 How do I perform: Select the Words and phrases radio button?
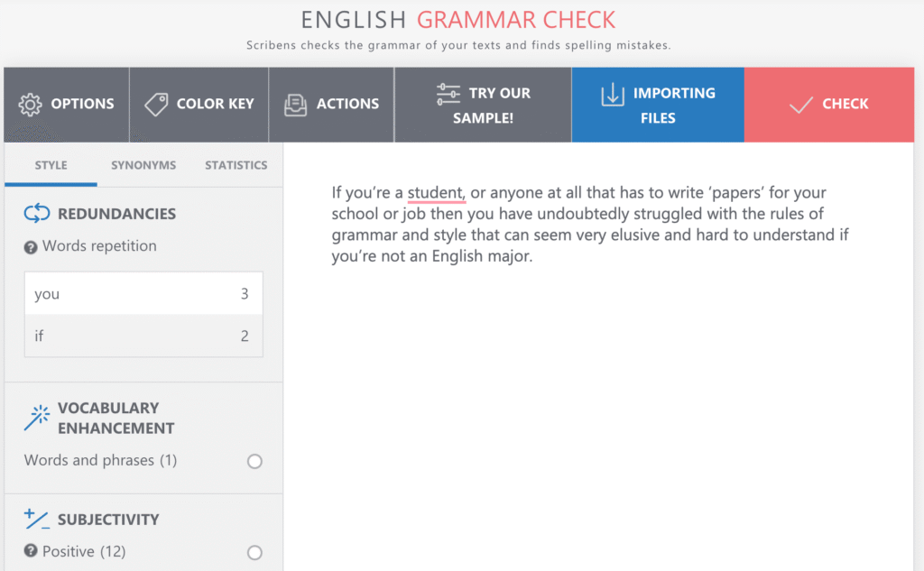[x=254, y=461]
